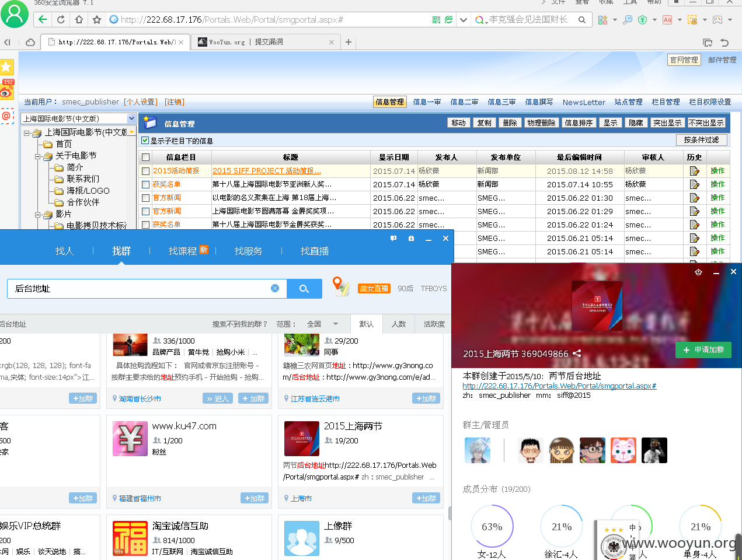Screen dimensions: 742x560
Task: Click the settings icon in group info title bar
Action: click(x=698, y=272)
